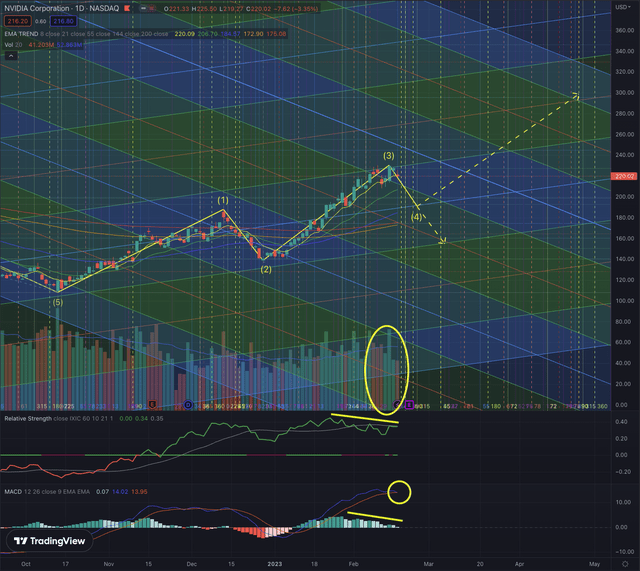Image resolution: width=640 pixels, height=571 pixels.
Task: Click the wave (2) label
Action: (x=266, y=269)
